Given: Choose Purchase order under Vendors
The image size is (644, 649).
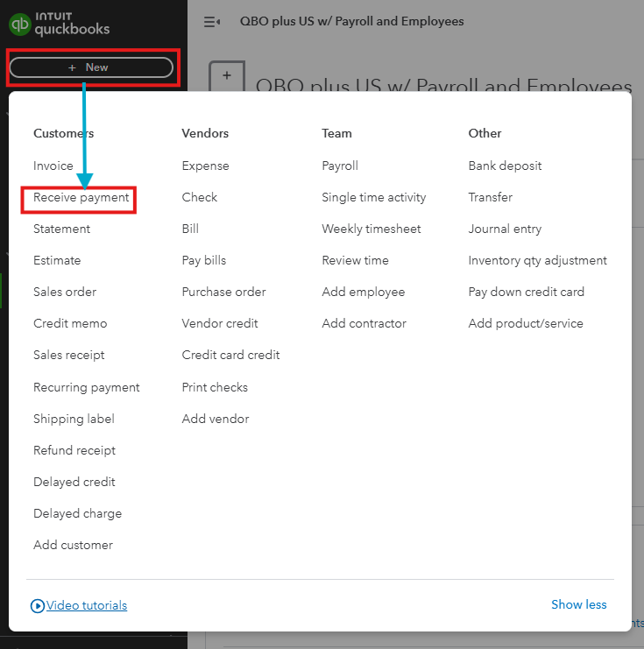Looking at the screenshot, I should [223, 292].
